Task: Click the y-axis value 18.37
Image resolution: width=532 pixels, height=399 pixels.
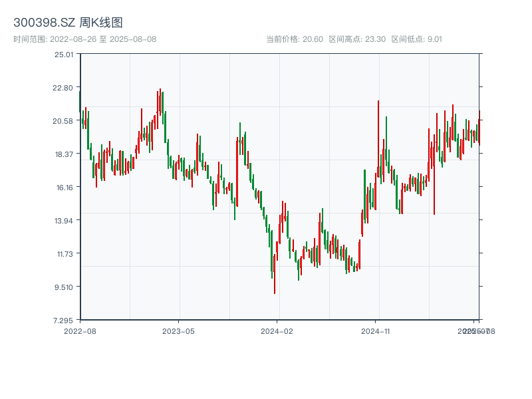Action: point(64,154)
